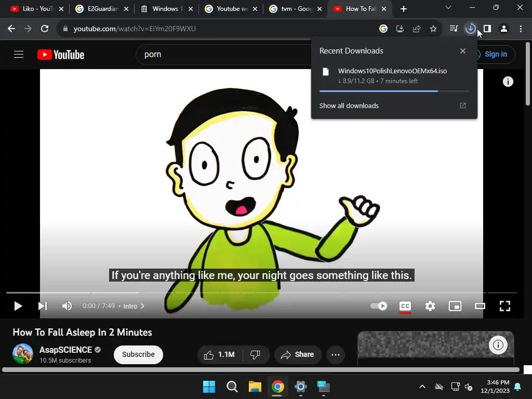532x399 pixels.
Task: Go to the YouTube home logo
Action: 61,55
